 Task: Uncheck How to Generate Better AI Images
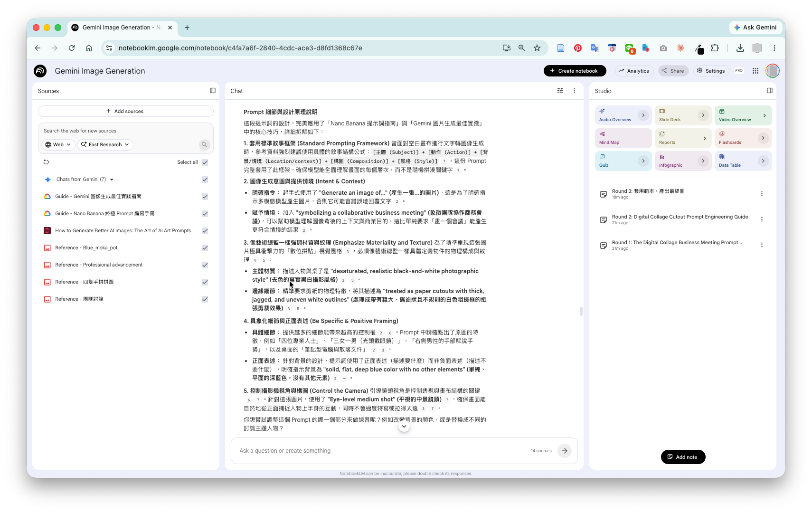[x=205, y=231]
